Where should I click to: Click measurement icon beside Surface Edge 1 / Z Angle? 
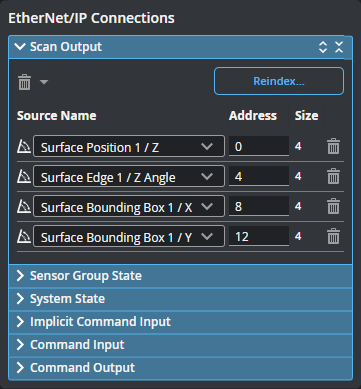[x=24, y=176]
